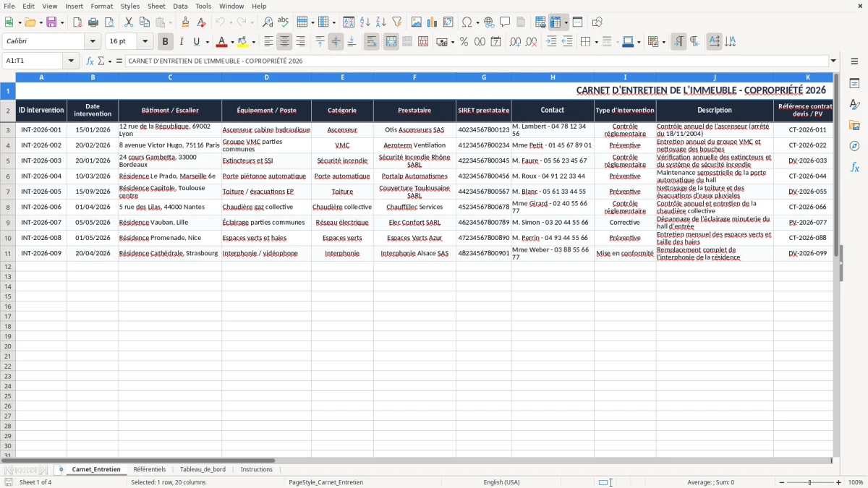Screen dimensions: 868x488
Task: Open the Font Size dropdown
Action: pyautogui.click(x=145, y=42)
